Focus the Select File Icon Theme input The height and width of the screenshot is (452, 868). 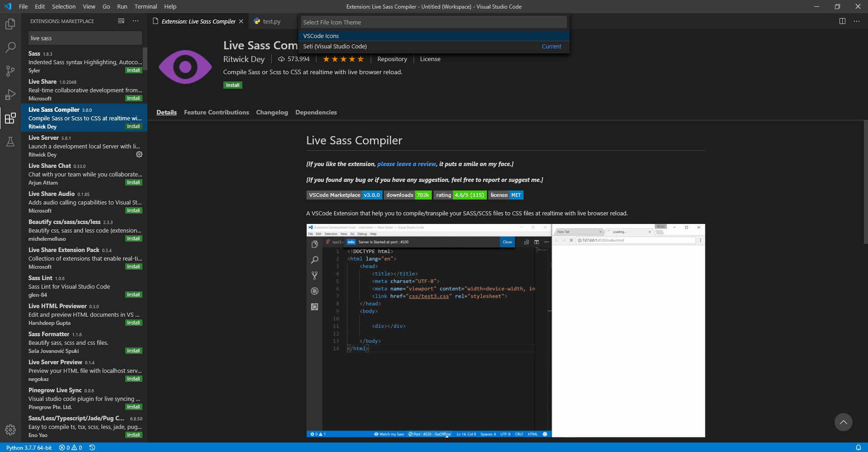point(434,22)
